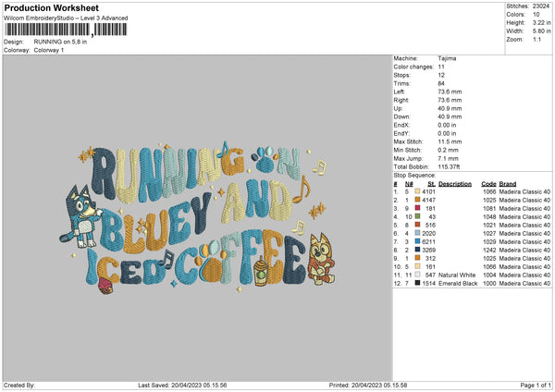Click the Down: measurement label

(x=401, y=116)
